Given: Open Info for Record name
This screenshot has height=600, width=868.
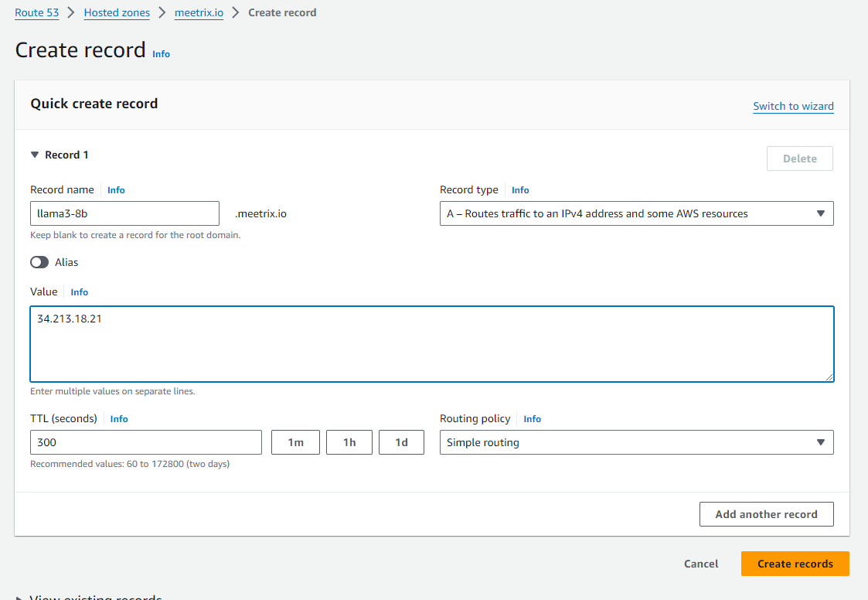Looking at the screenshot, I should click(x=116, y=190).
